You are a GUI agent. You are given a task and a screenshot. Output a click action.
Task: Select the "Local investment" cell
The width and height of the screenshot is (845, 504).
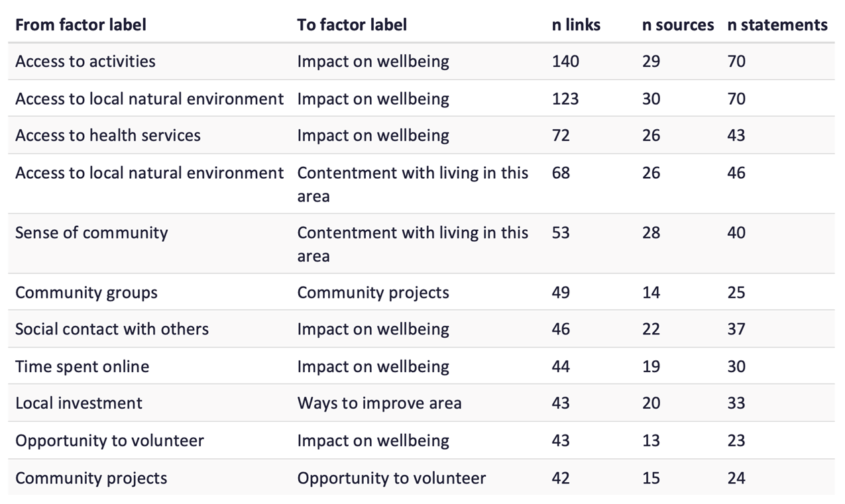coord(79,403)
